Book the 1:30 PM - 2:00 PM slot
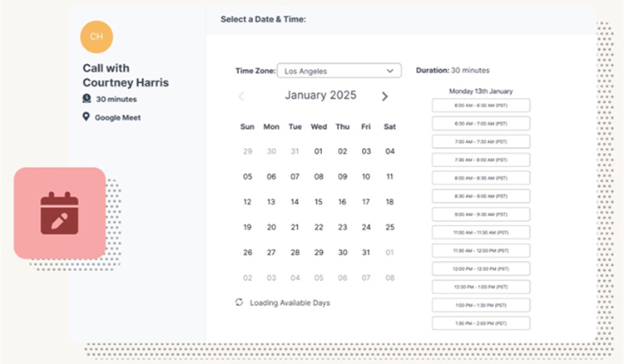Screen dimensions: 624x364 tap(481, 322)
